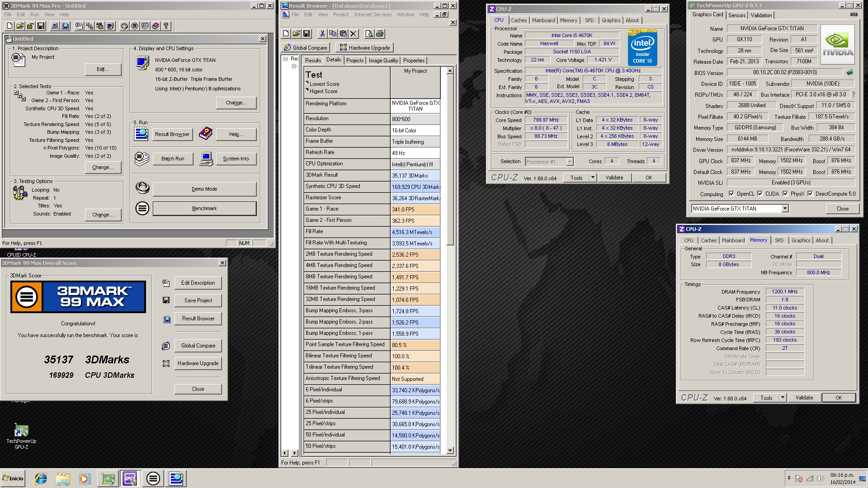Open Internet Explorer from the taskbar
Viewport: 868px width, 488px height.
point(41,479)
